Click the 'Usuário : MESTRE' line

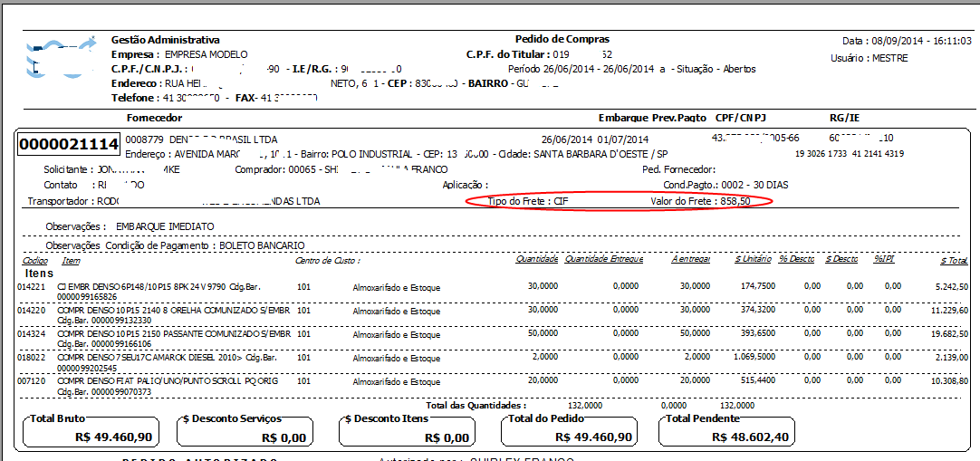[x=870, y=58]
